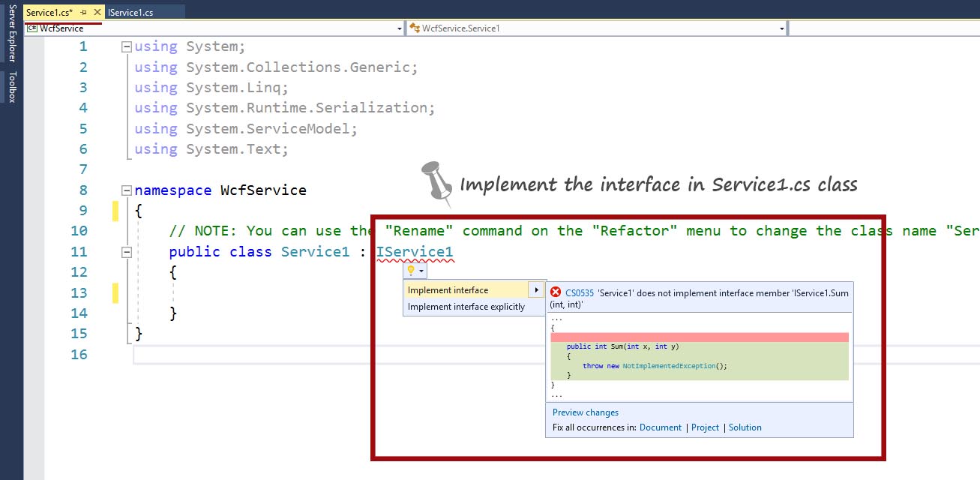
Task: Close the Service1.cs tab
Action: [97, 13]
